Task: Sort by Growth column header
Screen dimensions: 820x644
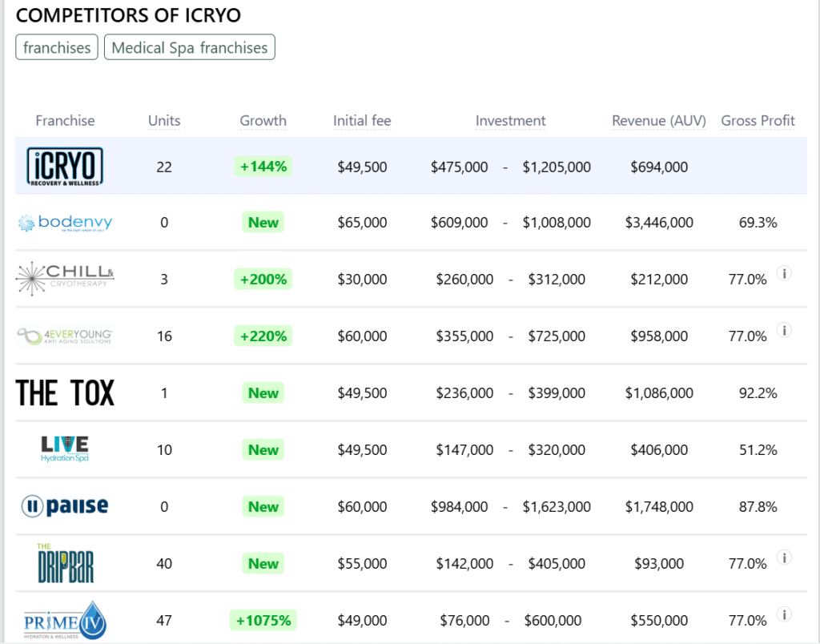Action: (263, 121)
